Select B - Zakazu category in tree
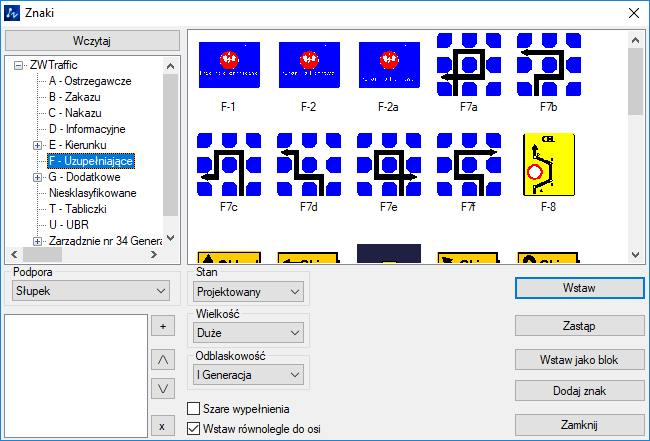Viewport: 650px width, 441px height. coord(76,97)
